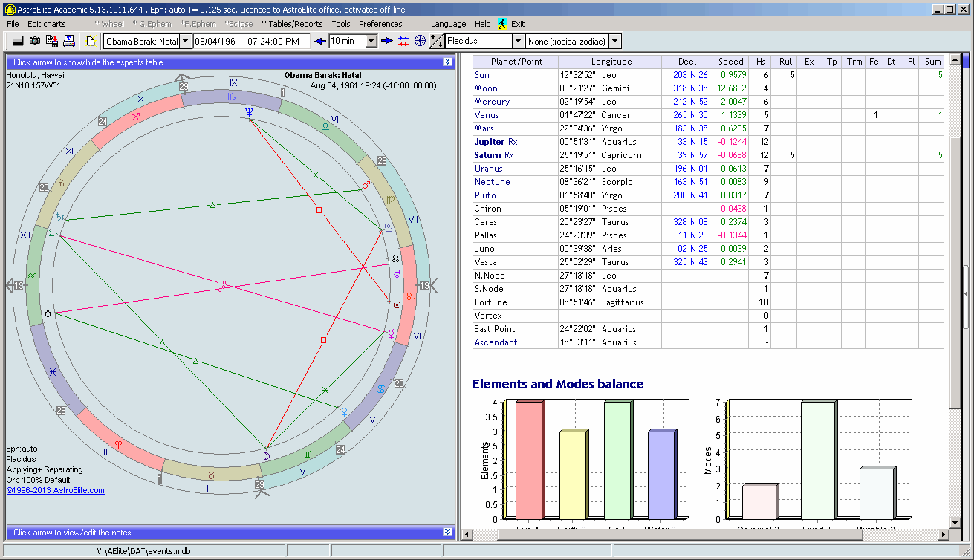Click the new chart page icon
974x560 pixels.
click(91, 41)
